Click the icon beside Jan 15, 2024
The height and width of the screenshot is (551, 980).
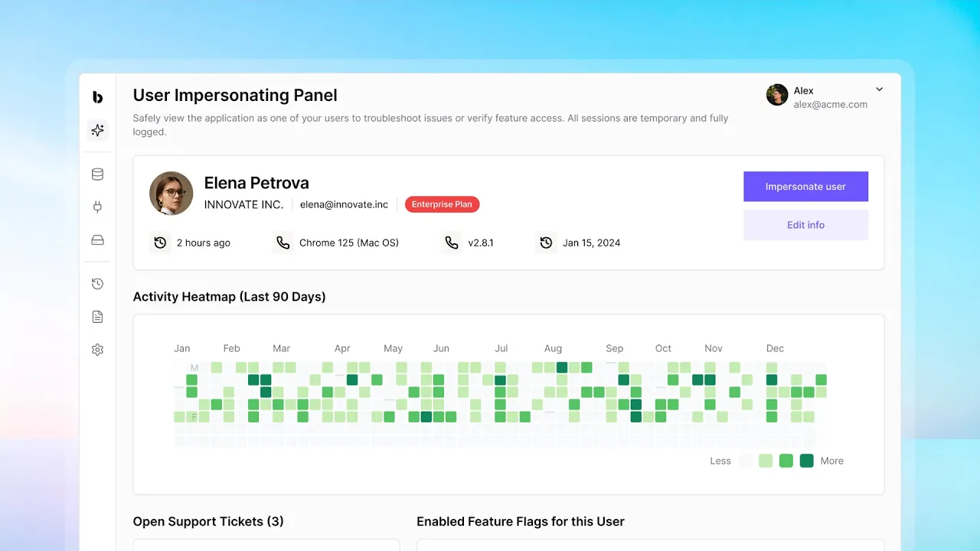546,243
